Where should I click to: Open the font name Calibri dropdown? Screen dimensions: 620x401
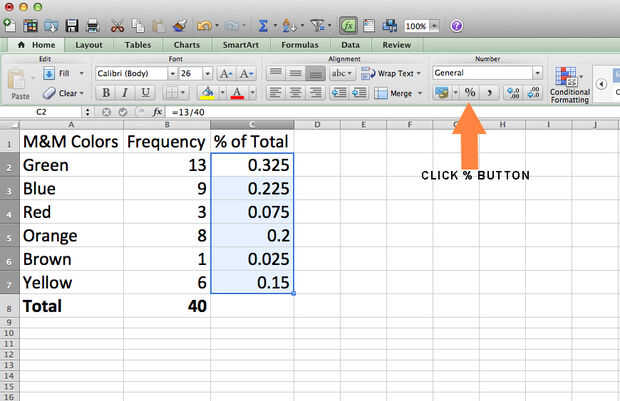pos(172,74)
